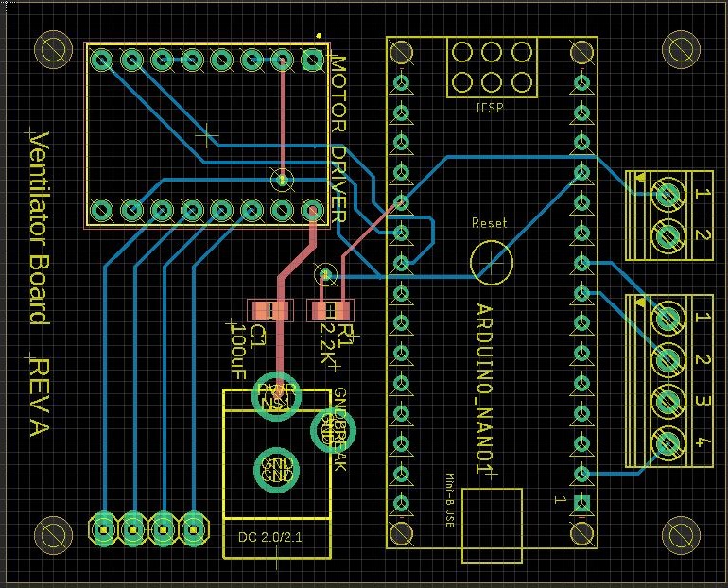728x588 pixels.
Task: Select the Mini-B USB connector outline
Action: click(x=492, y=525)
